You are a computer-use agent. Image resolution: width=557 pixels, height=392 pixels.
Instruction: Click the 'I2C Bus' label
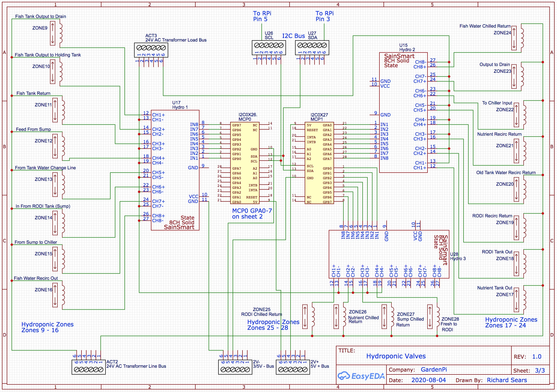[294, 36]
